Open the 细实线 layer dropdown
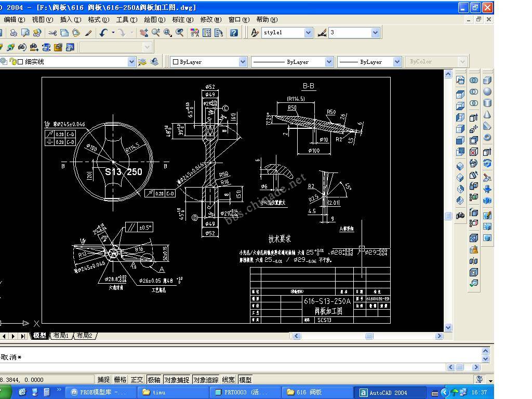 (x=131, y=62)
